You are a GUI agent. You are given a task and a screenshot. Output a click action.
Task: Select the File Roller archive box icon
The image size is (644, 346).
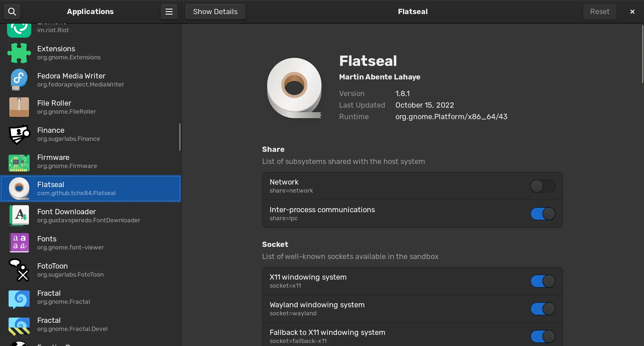coord(19,107)
